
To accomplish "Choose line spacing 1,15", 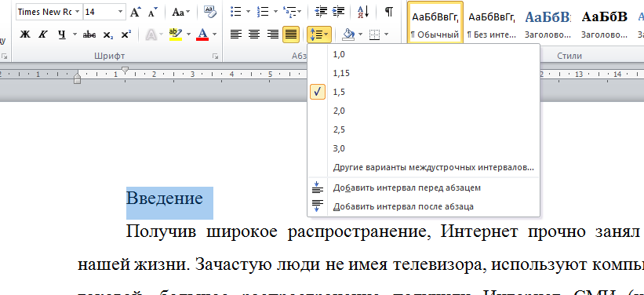I will [x=424, y=73].
